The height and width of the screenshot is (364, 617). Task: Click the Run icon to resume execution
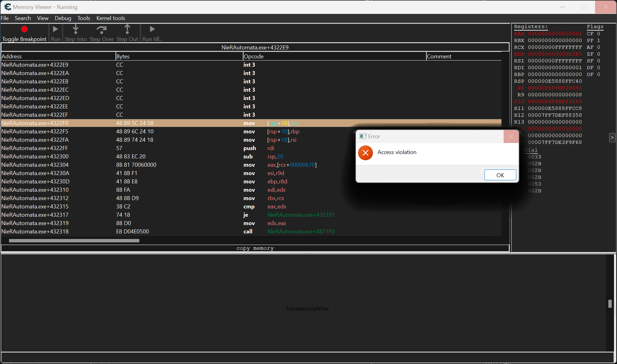tap(56, 29)
